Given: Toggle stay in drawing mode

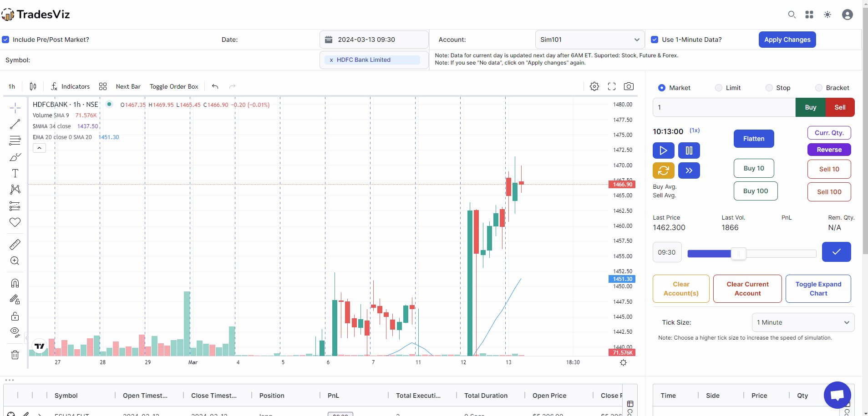Looking at the screenshot, I should pos(15,300).
